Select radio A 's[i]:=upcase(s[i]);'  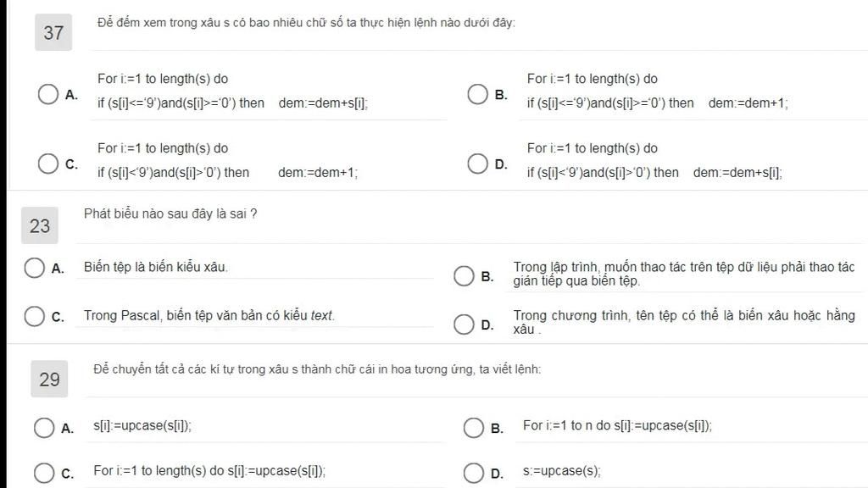44,428
